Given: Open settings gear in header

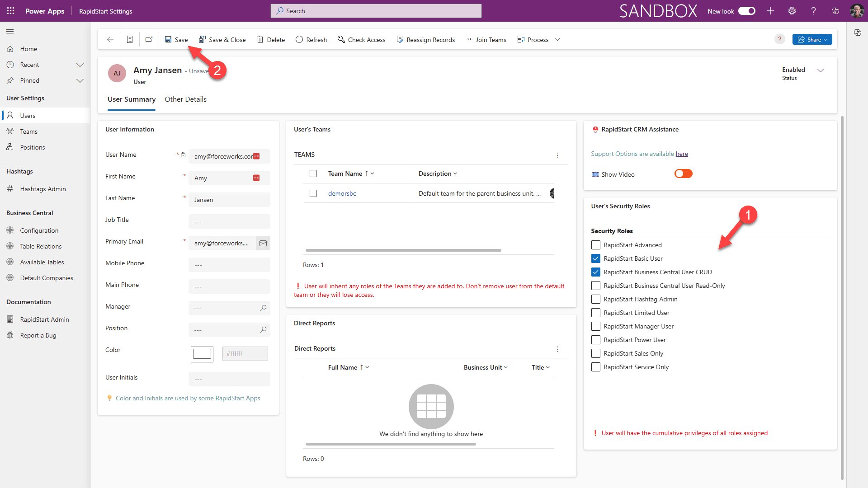Looking at the screenshot, I should (792, 11).
